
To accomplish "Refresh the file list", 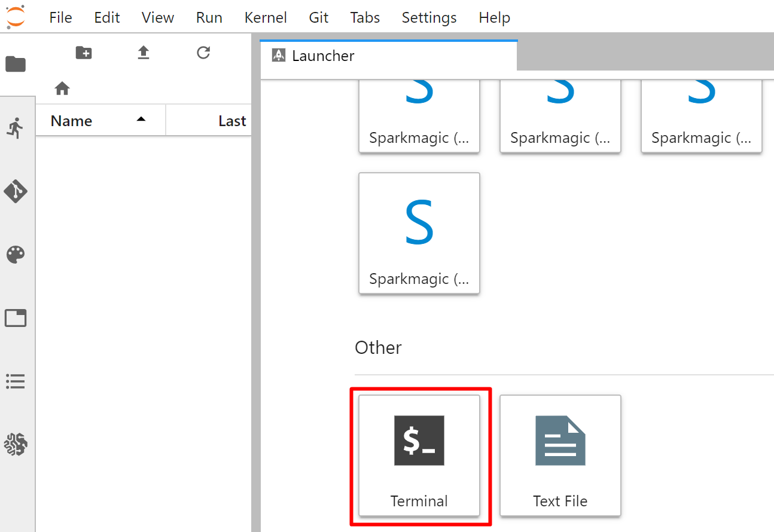I will (x=203, y=53).
